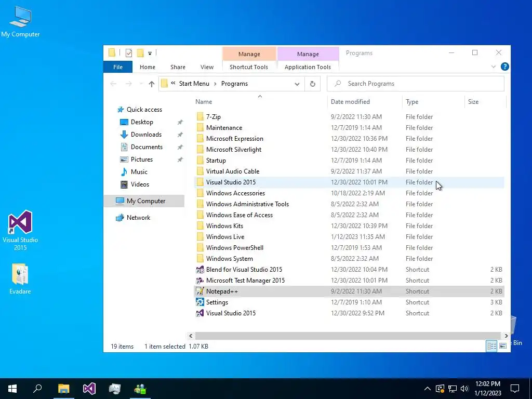Select Network in the navigation pane
532x399 pixels.
click(138, 218)
